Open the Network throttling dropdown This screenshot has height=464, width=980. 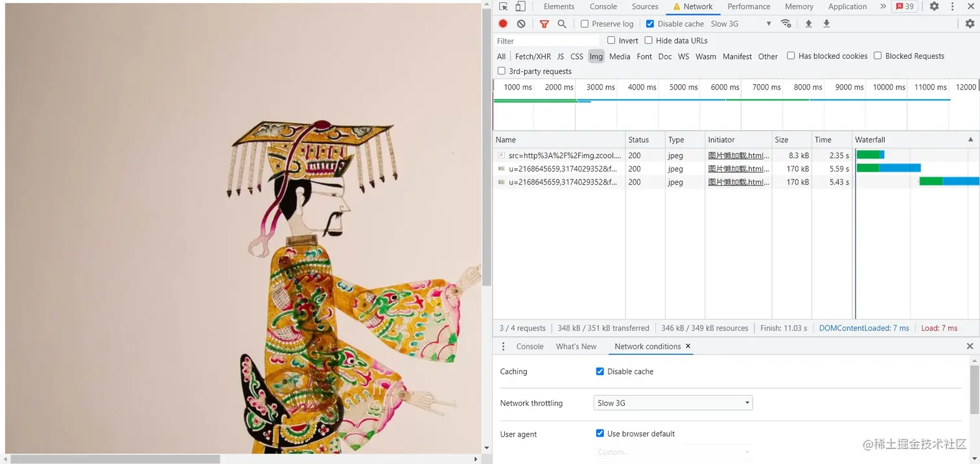pos(672,402)
